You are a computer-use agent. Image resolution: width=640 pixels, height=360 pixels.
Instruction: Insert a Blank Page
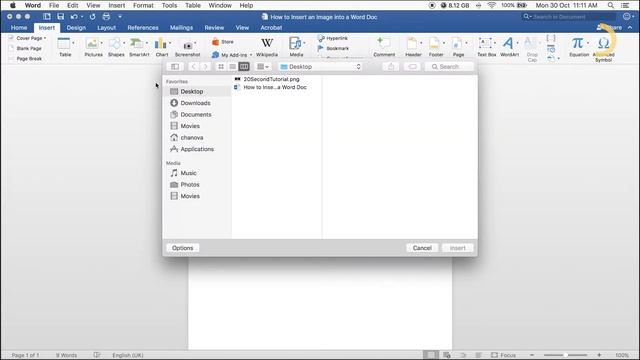[x=25, y=48]
